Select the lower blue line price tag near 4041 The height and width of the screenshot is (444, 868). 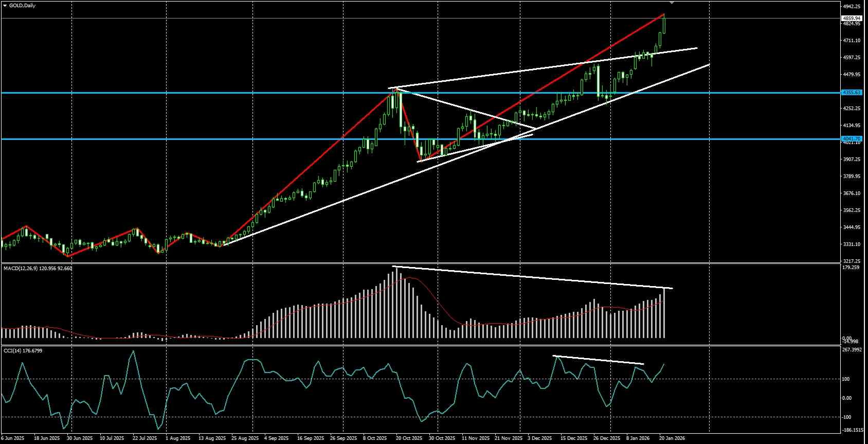[x=852, y=138]
